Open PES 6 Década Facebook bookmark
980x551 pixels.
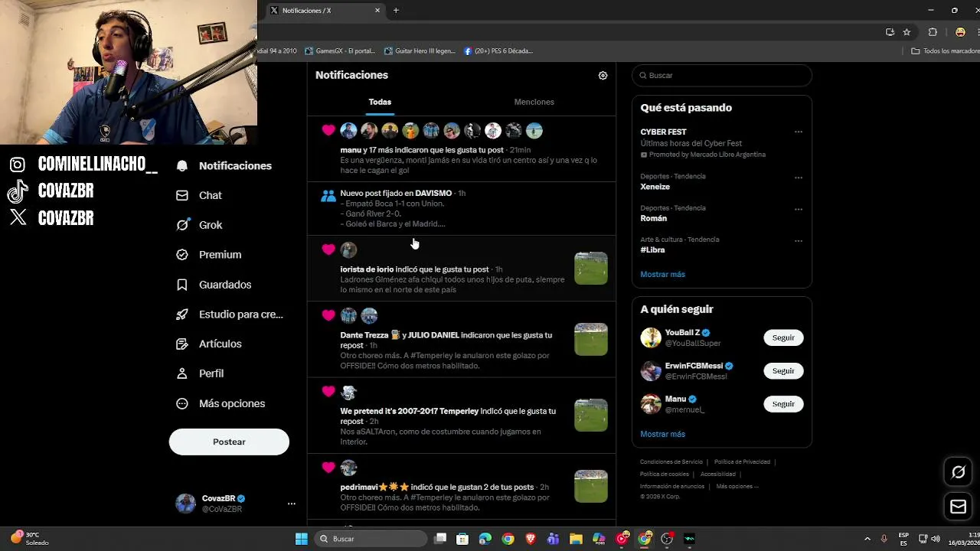[498, 51]
